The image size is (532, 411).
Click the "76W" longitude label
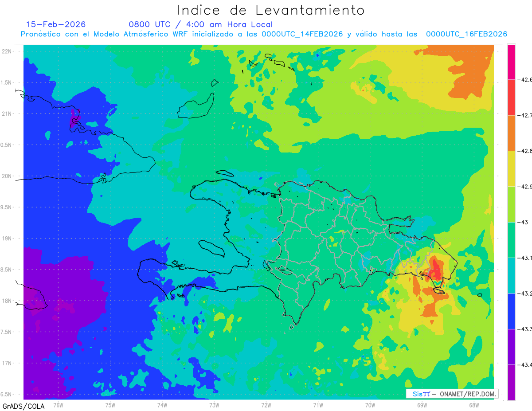(58, 405)
